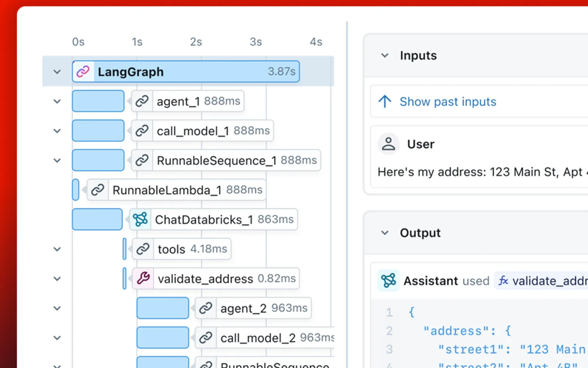Screen dimensions: 588x368
Task: Select the ChatDatabricks_1 863ms span label
Action: [214, 219]
